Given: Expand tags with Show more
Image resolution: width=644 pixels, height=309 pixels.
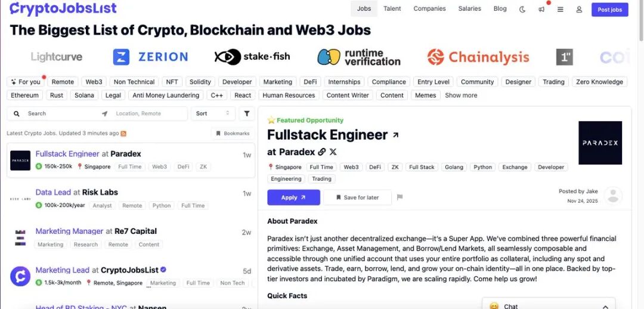Looking at the screenshot, I should click(x=461, y=95).
